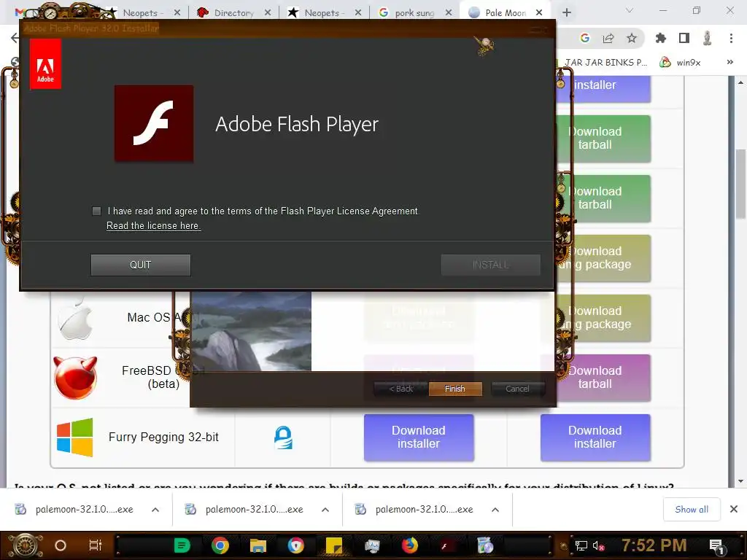Click '< Back' in the setup wizard
747x560 pixels.
click(x=400, y=389)
